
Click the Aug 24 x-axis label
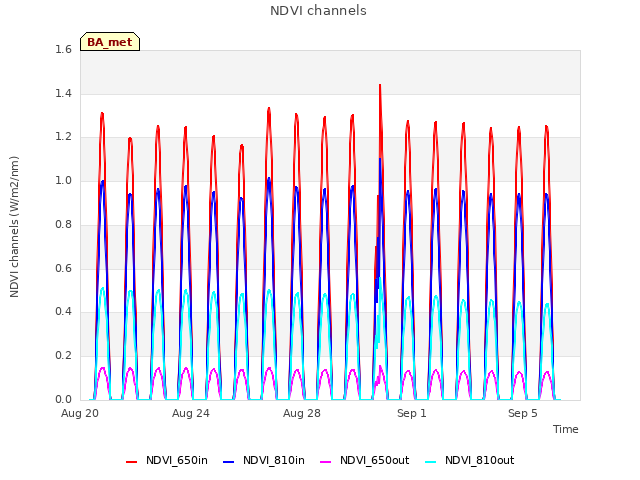pyautogui.click(x=191, y=413)
